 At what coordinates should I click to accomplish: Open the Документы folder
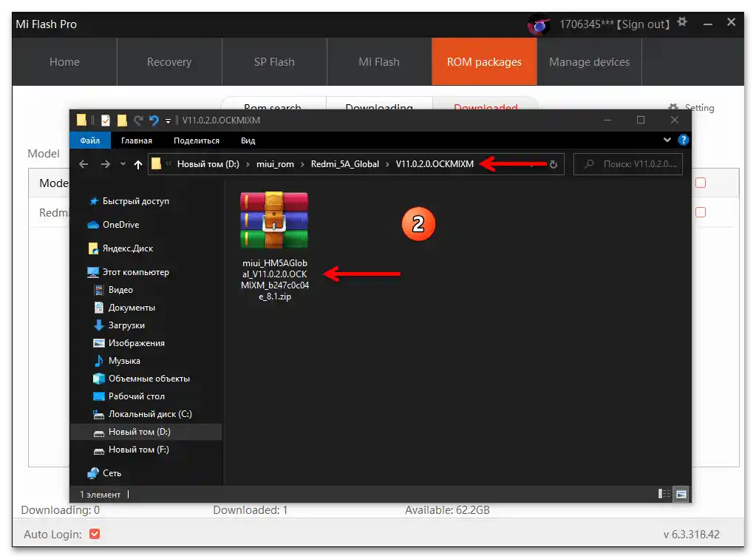click(124, 308)
